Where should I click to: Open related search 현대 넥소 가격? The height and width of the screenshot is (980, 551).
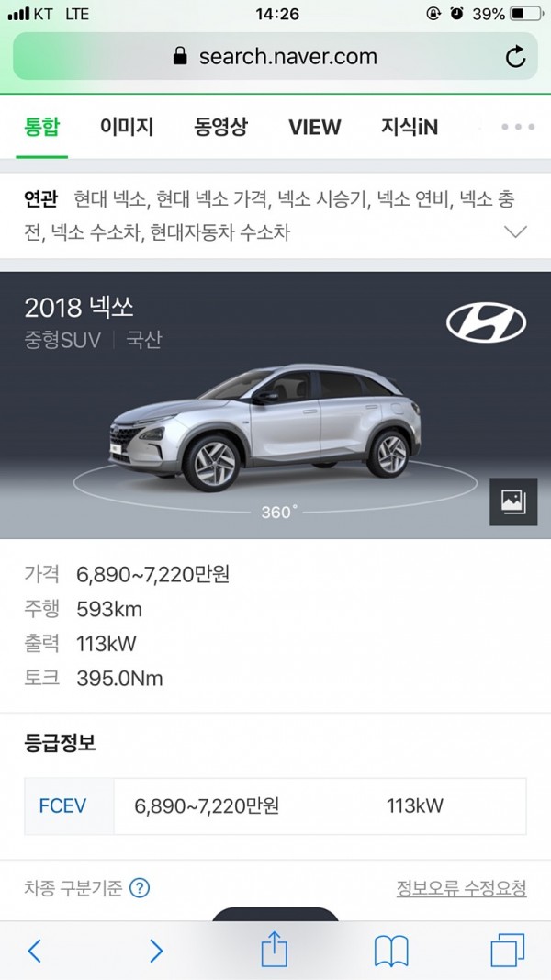click(212, 200)
